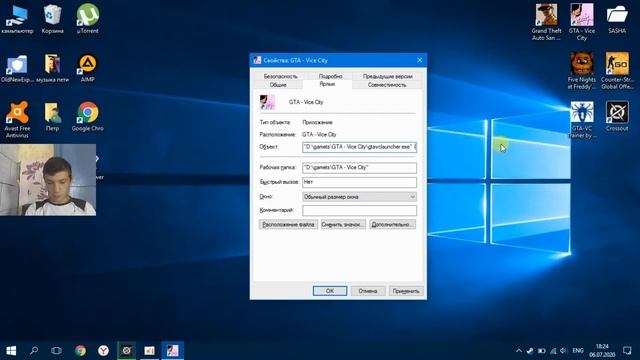
Task: Open the Корзина recycle bin icon
Action: (x=52, y=18)
